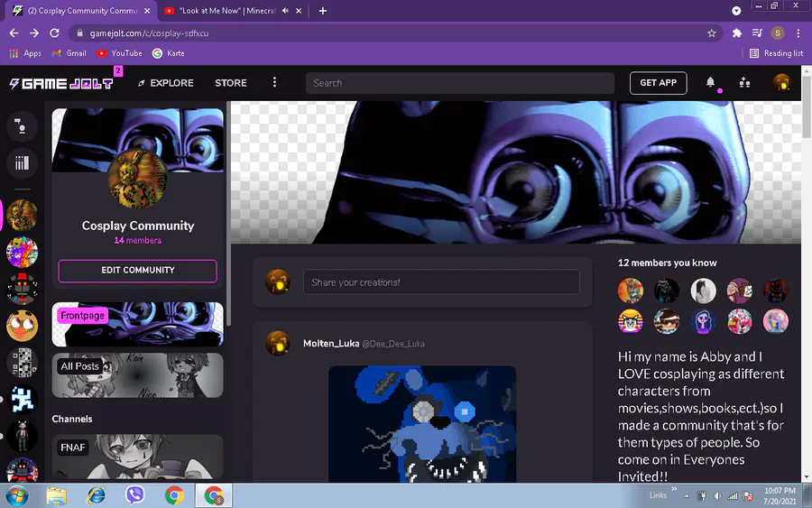The height and width of the screenshot is (508, 812).
Task: Open Internet Explorer from the taskbar
Action: [x=96, y=495]
